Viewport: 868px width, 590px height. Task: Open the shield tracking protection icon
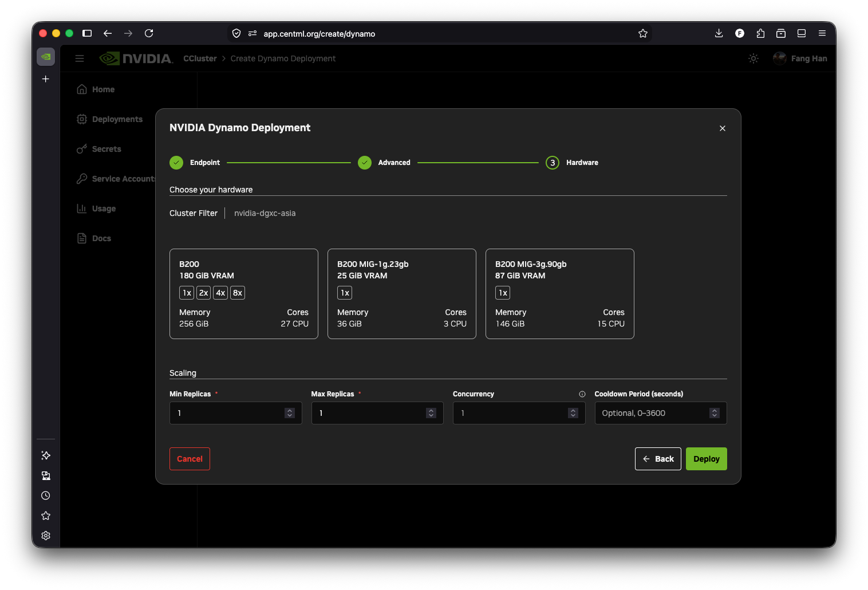[236, 33]
